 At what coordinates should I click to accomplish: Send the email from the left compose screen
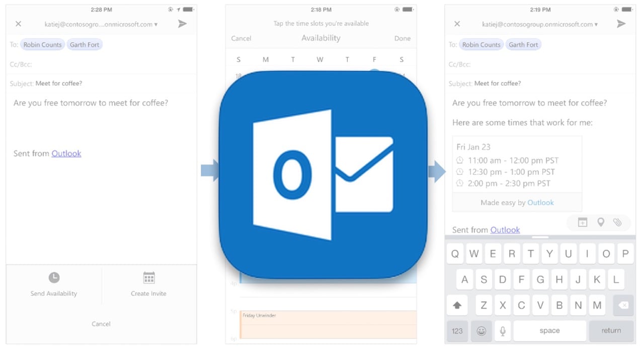183,24
